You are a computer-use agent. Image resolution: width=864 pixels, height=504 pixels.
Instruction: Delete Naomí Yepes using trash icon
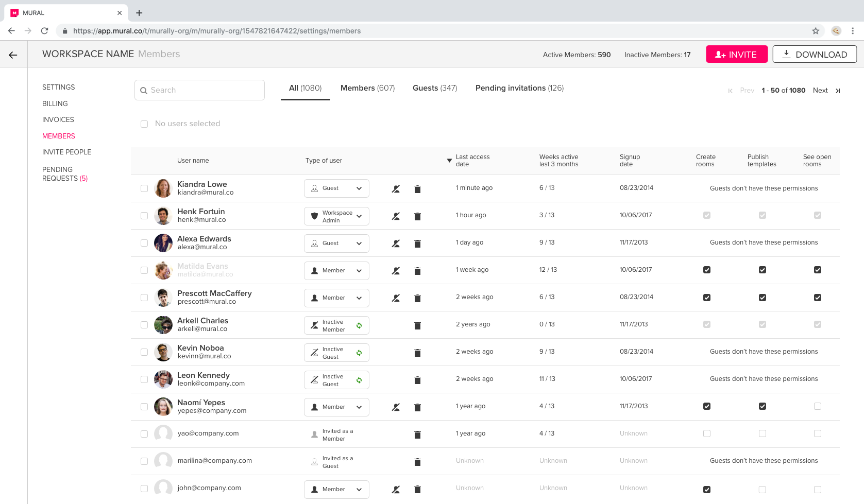click(x=417, y=407)
